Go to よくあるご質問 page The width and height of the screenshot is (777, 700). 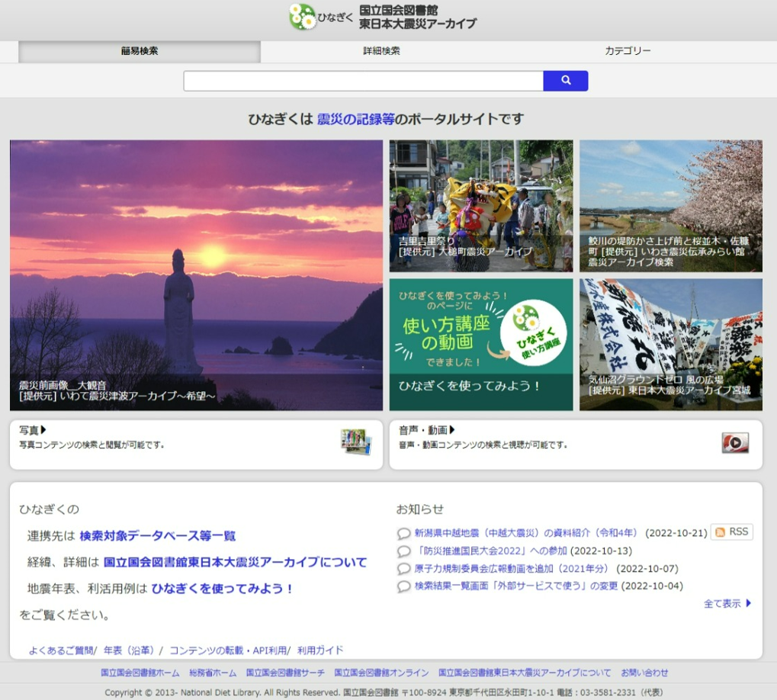61,650
